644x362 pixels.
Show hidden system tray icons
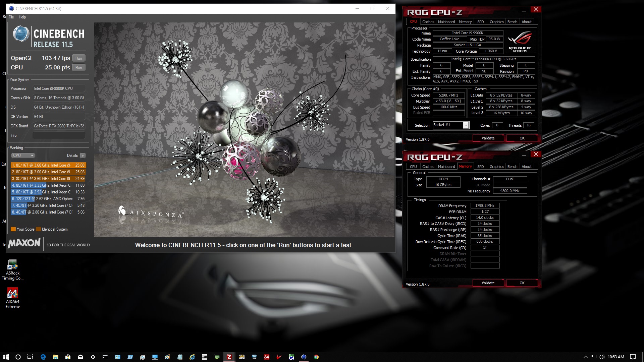(x=586, y=357)
